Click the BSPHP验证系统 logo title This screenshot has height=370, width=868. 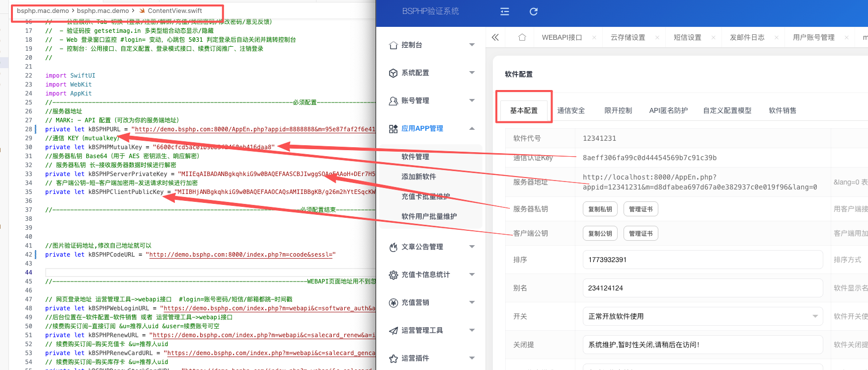430,11
